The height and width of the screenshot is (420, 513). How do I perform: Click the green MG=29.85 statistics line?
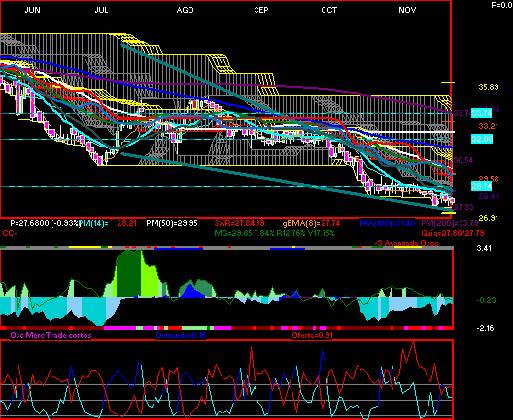(x=274, y=233)
